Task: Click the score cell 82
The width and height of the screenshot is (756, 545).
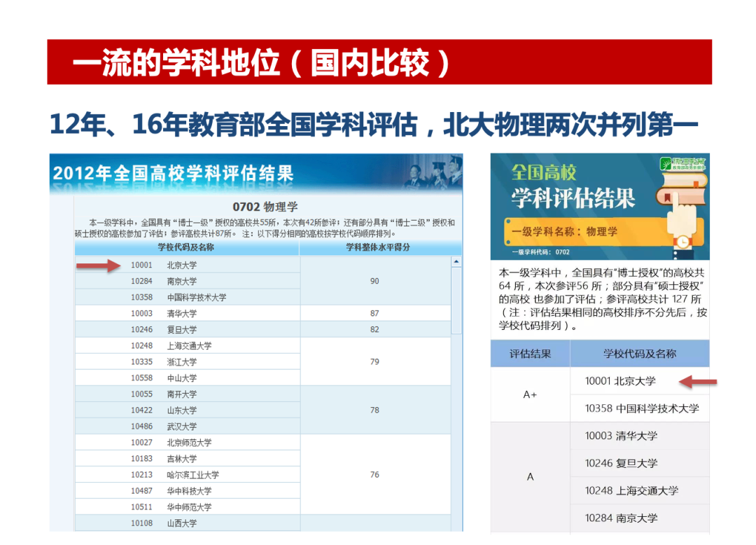Action: click(375, 330)
